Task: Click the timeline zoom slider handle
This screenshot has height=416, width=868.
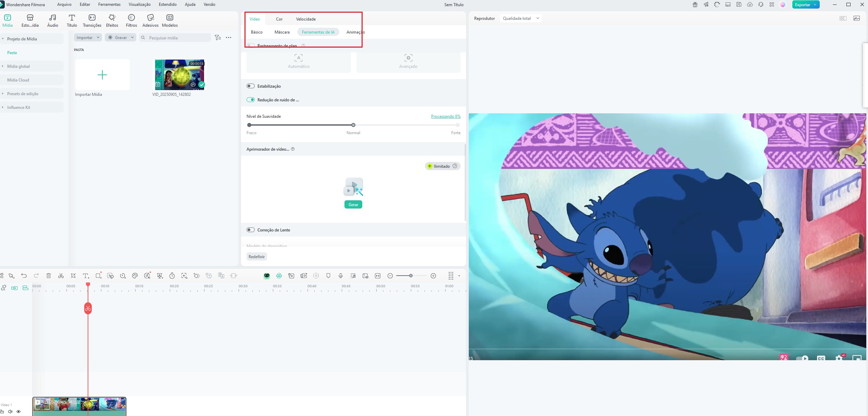Action: point(411,276)
